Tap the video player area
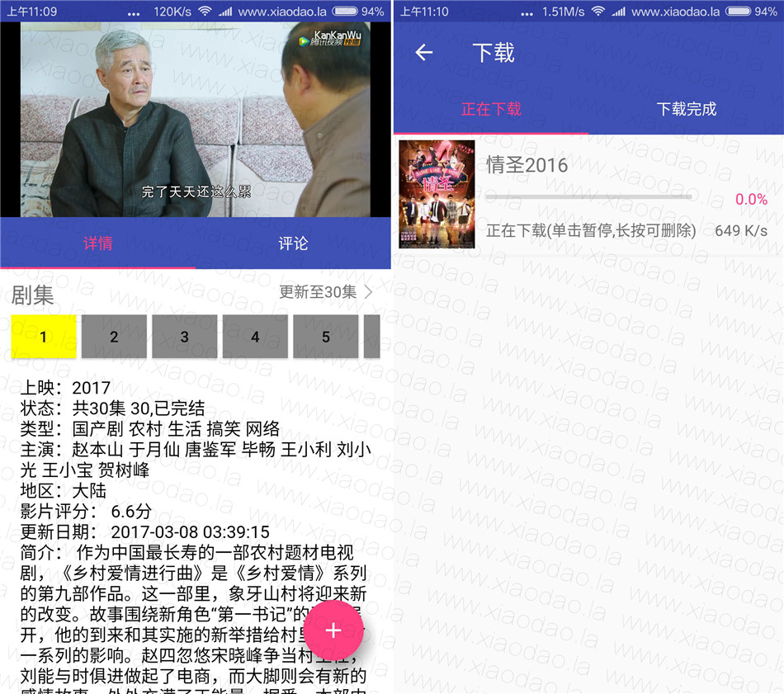784x694 pixels. click(x=196, y=120)
